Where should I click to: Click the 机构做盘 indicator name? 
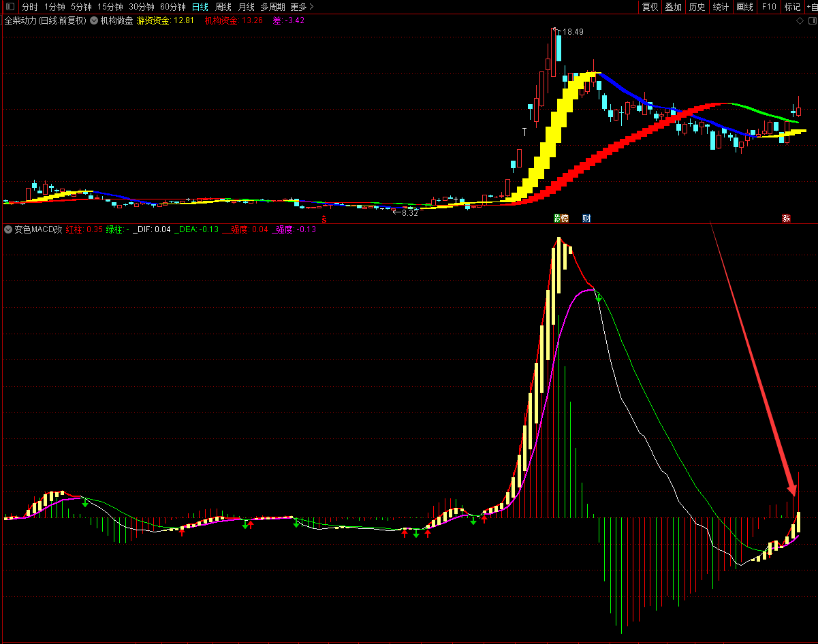pos(116,20)
